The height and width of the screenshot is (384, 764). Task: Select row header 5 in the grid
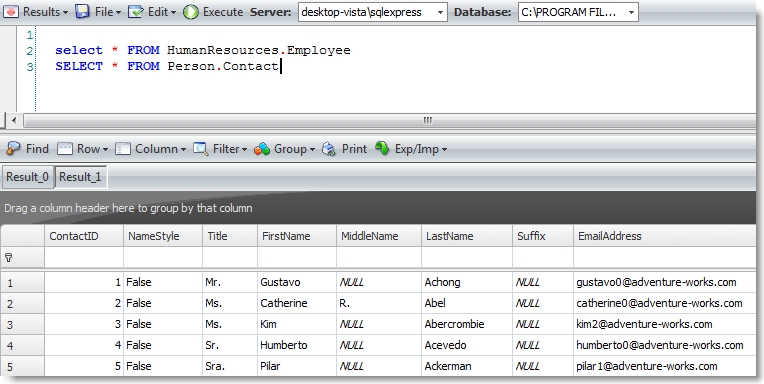point(22,366)
